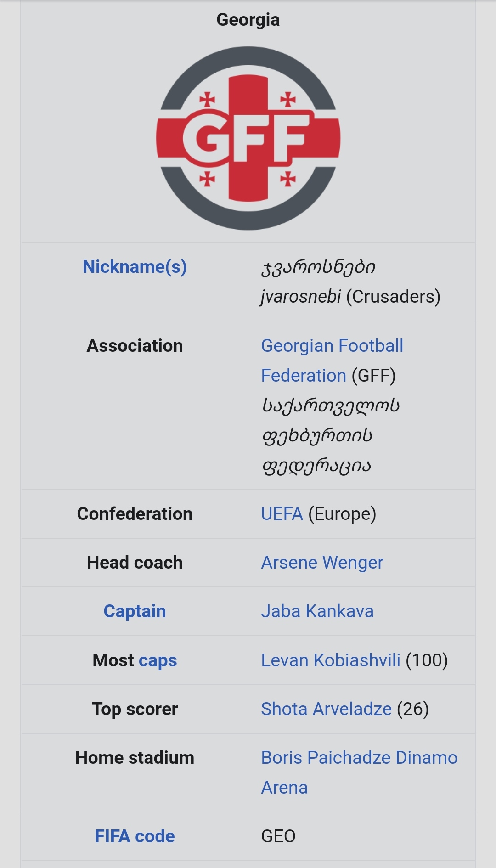The image size is (496, 868).
Task: Click the 'caps' link
Action: tap(158, 660)
